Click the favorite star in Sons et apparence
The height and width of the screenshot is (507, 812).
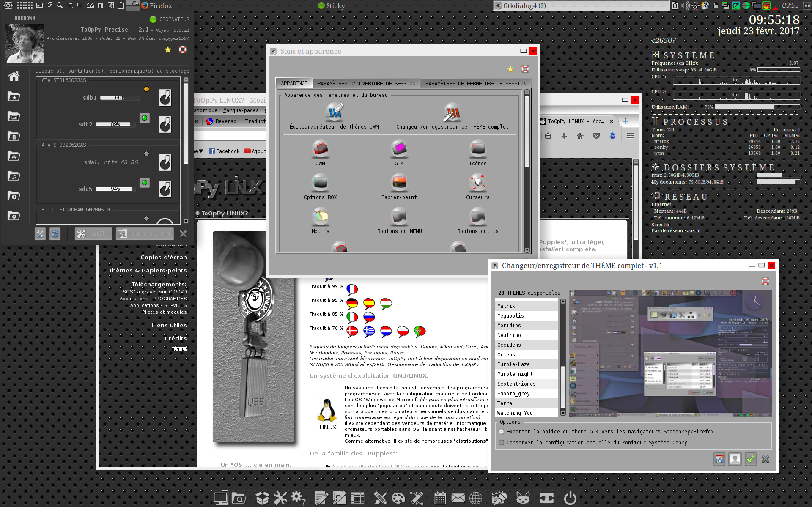510,69
